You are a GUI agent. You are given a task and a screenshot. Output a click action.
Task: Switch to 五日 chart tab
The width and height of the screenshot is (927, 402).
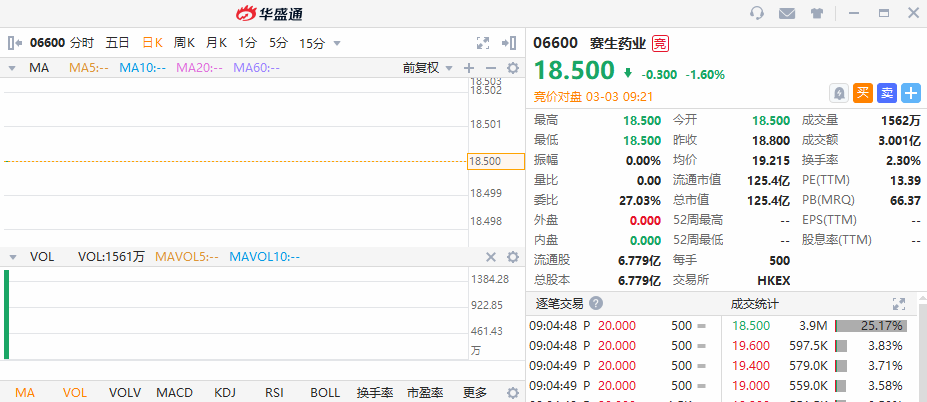[x=117, y=43]
